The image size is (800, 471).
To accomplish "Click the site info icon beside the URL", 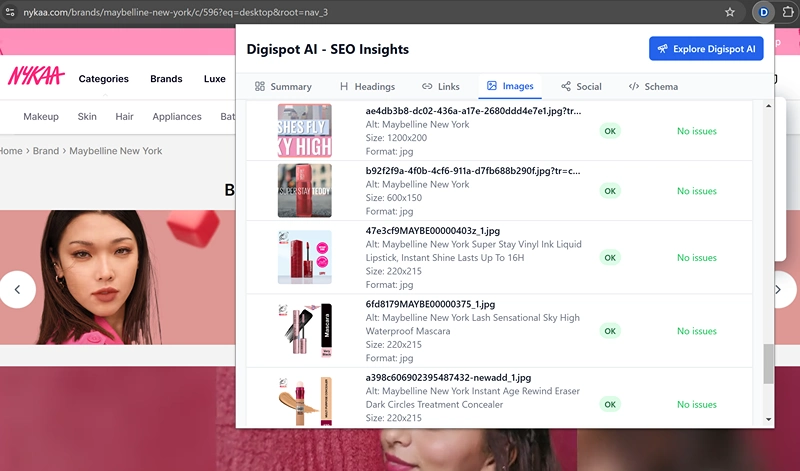I will click(10, 12).
